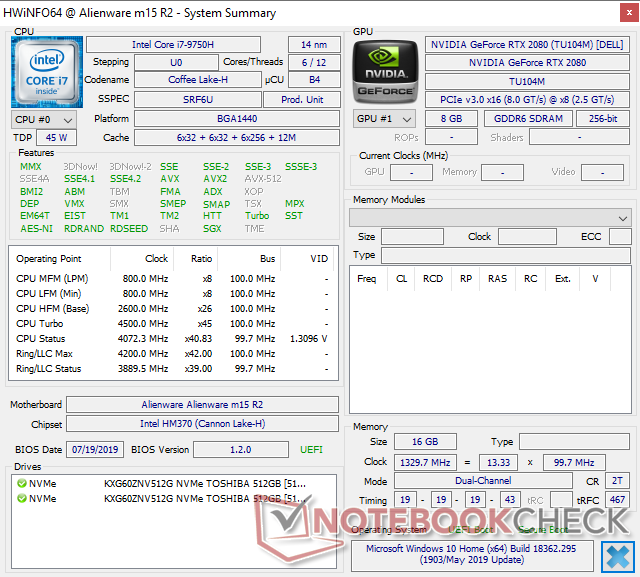
Task: Click the NVIDIA GeForce RTX 2080 (TU104M) [DELL] field
Action: (527, 44)
